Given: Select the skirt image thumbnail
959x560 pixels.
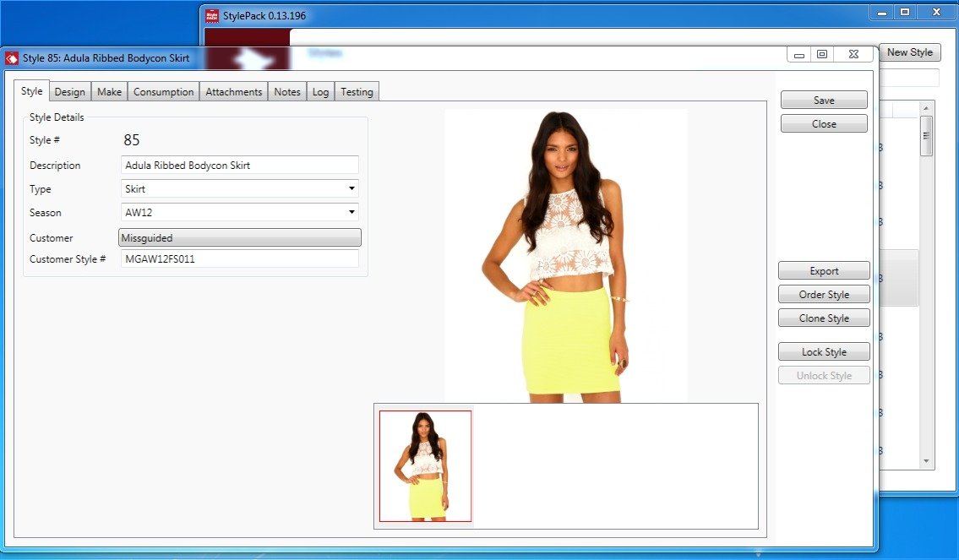Looking at the screenshot, I should pyautogui.click(x=426, y=466).
